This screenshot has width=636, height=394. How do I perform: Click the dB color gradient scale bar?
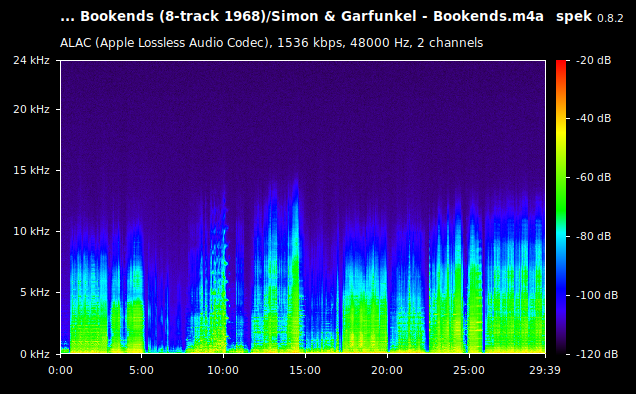pyautogui.click(x=561, y=207)
